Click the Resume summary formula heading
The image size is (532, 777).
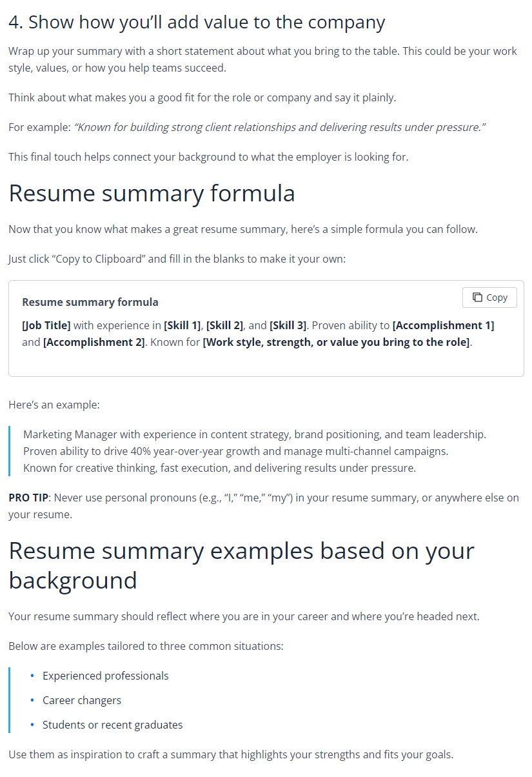(151, 193)
